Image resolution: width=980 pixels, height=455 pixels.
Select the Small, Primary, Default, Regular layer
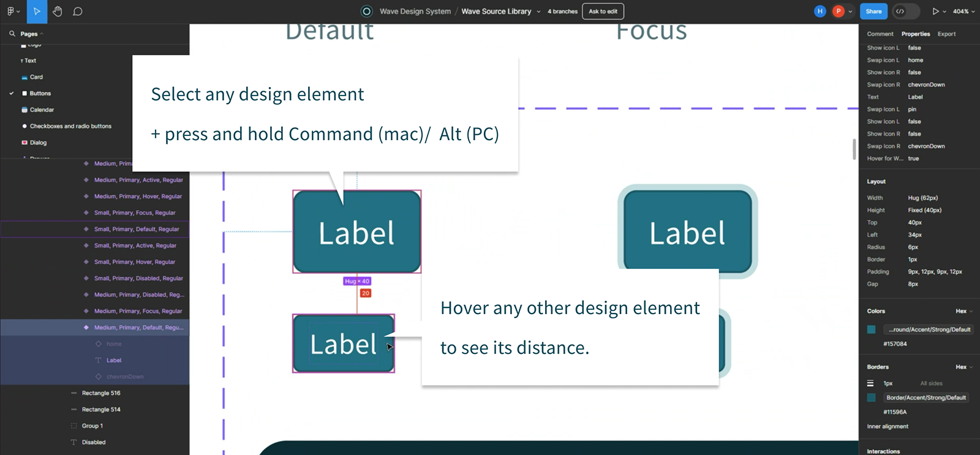(x=94, y=229)
